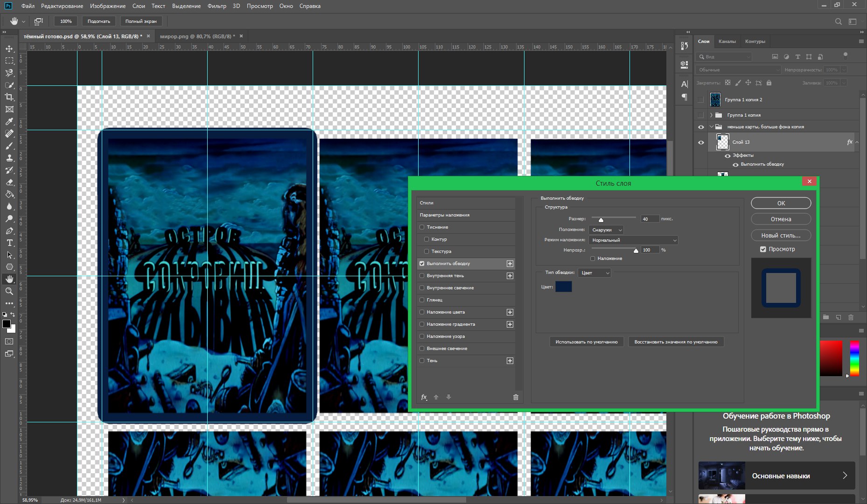Select the Zoom magnifier tool

coord(9,291)
